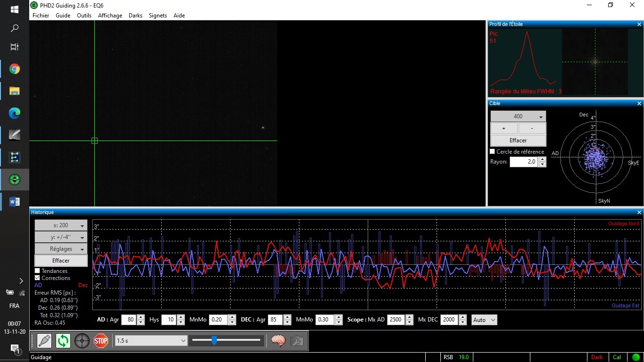
Task: Click Effacer in the Historique panel
Action: (61, 261)
